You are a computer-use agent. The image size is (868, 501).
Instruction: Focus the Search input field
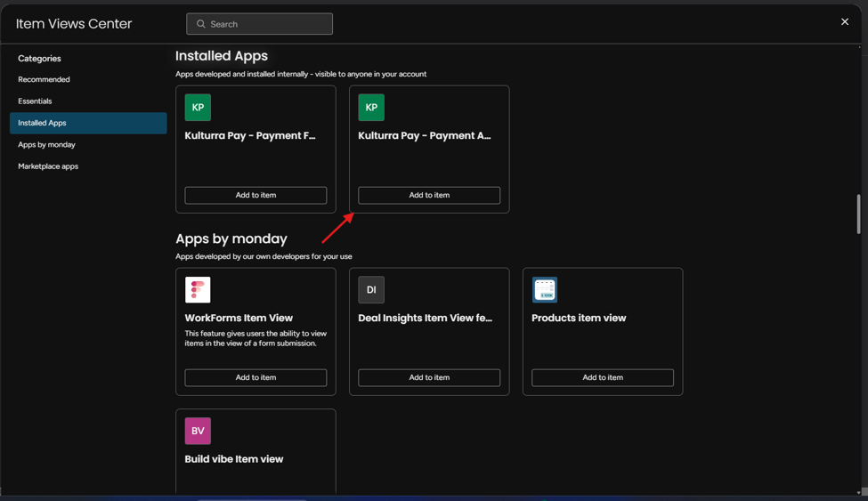point(259,24)
